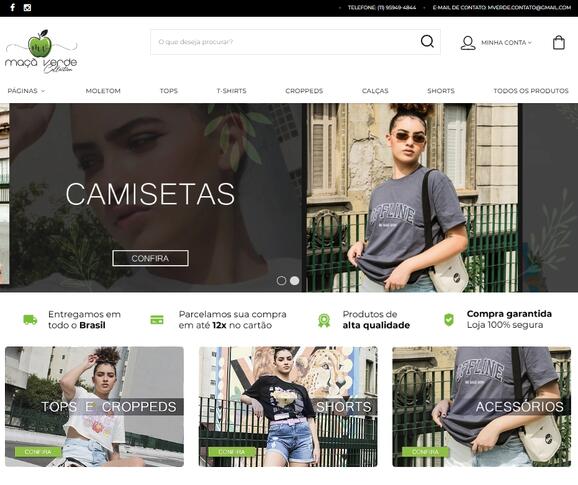Click the search magnifier icon
The image size is (578, 485).
pos(427,41)
